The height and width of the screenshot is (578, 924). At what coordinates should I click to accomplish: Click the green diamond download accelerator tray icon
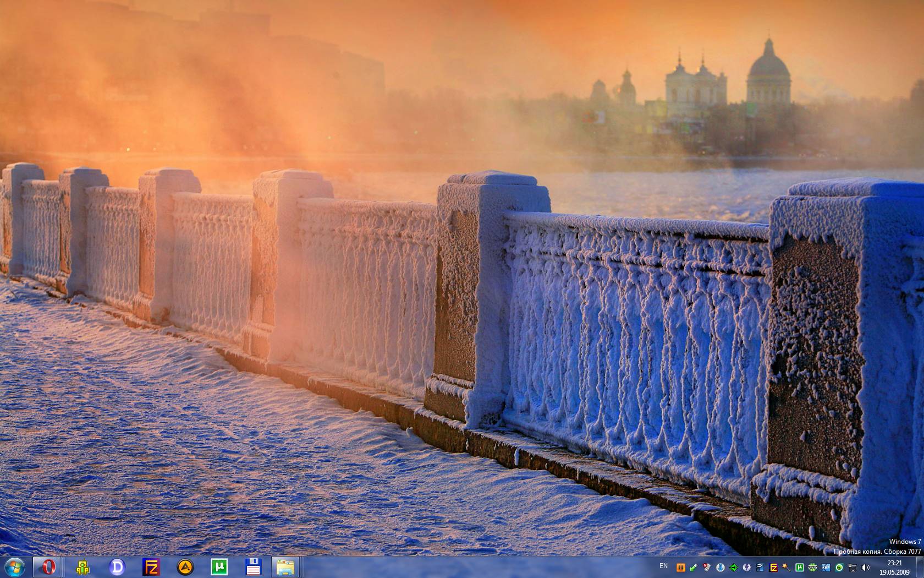(x=733, y=567)
